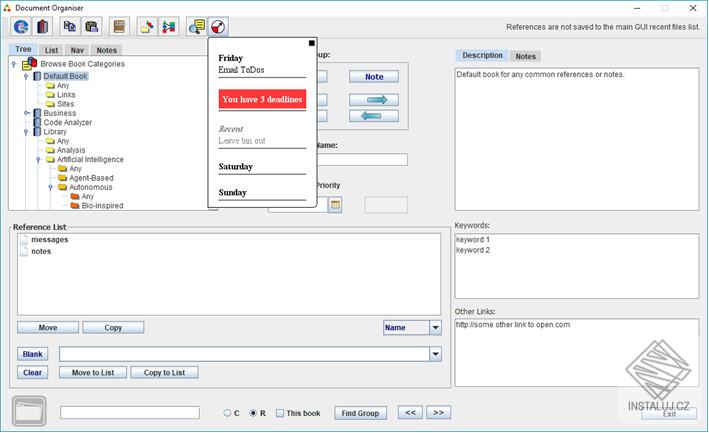The height and width of the screenshot is (433, 709).
Task: Collapse the Default Book tree node
Action: pos(26,76)
